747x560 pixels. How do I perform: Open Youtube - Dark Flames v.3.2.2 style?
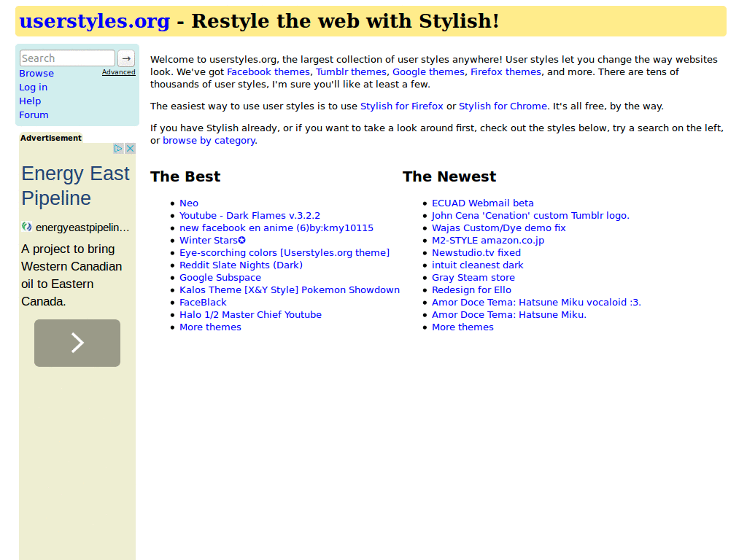point(249,216)
